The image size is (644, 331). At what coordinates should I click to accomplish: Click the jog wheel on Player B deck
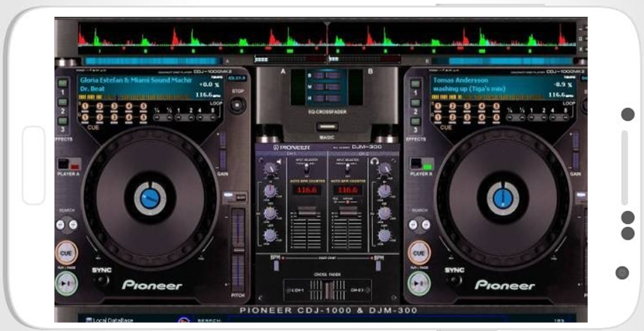[x=503, y=198]
